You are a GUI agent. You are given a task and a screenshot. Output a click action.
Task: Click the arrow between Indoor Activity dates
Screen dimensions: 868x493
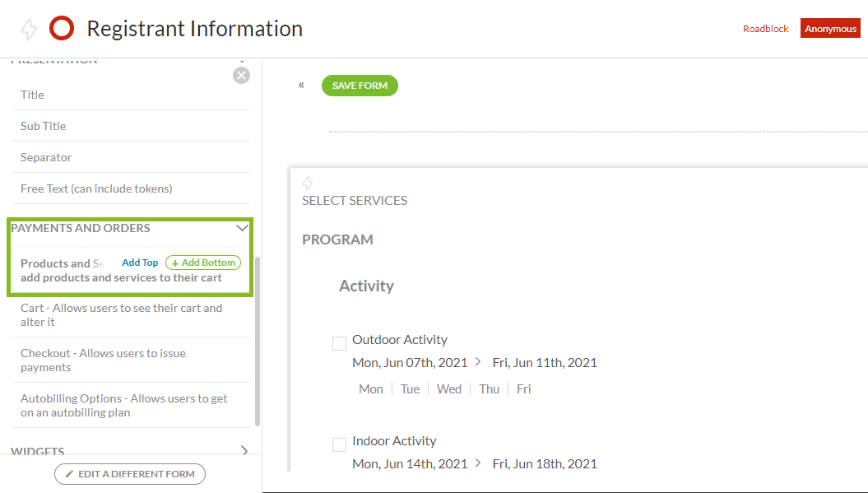[479, 463]
